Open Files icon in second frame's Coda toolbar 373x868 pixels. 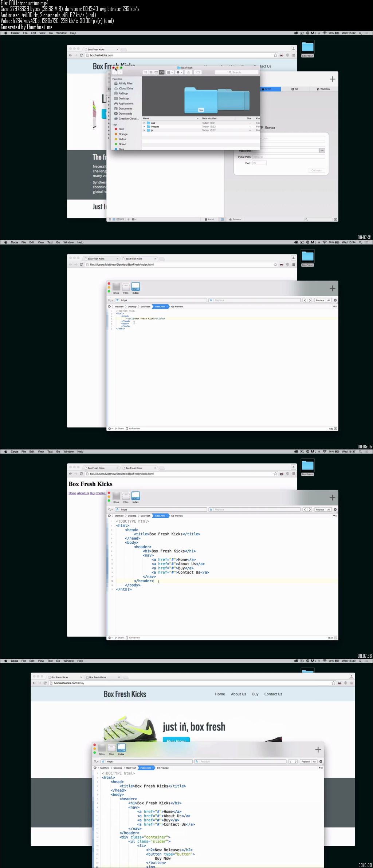(126, 288)
